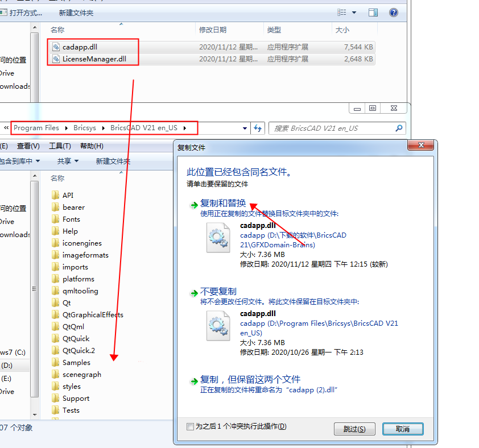Screen dimensions: 479x448
Task: Select the qmltooling folder icon
Action: [56, 291]
